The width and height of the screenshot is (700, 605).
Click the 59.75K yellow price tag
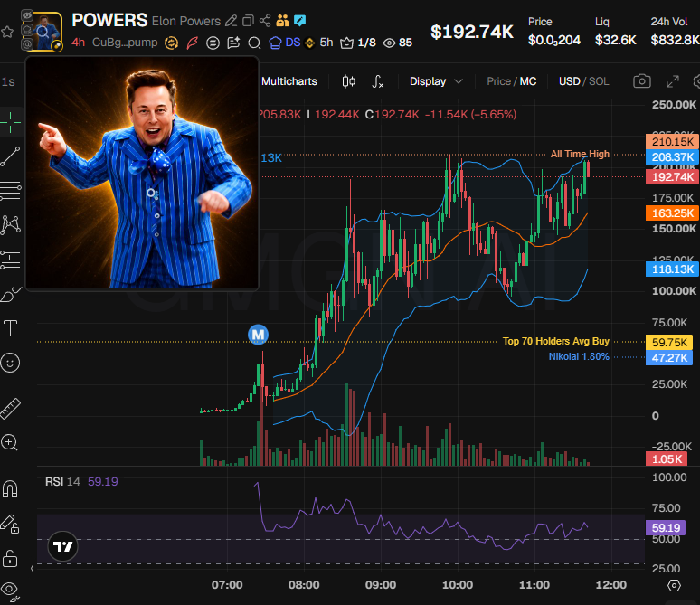669,342
